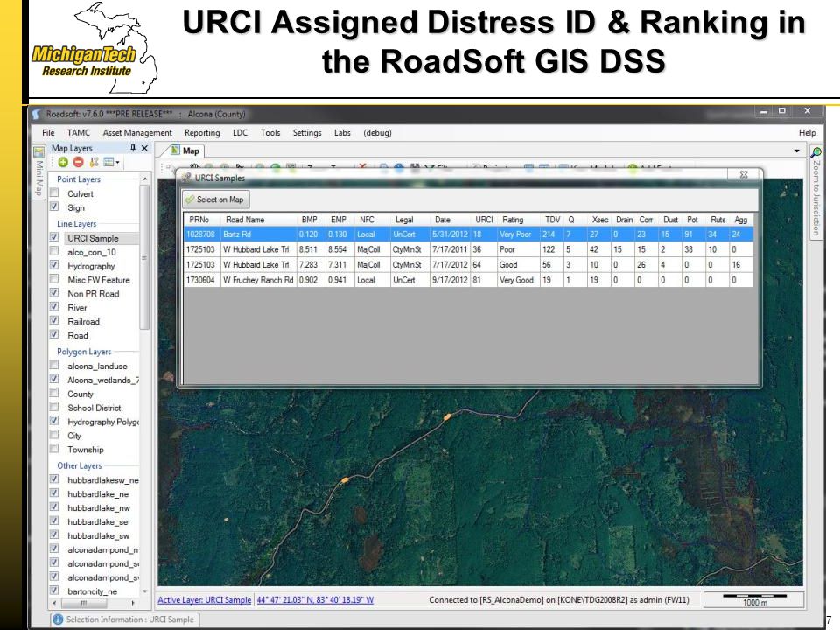Click the layer list scroll-down arrow
This screenshot has width=840, height=630.
point(144,591)
